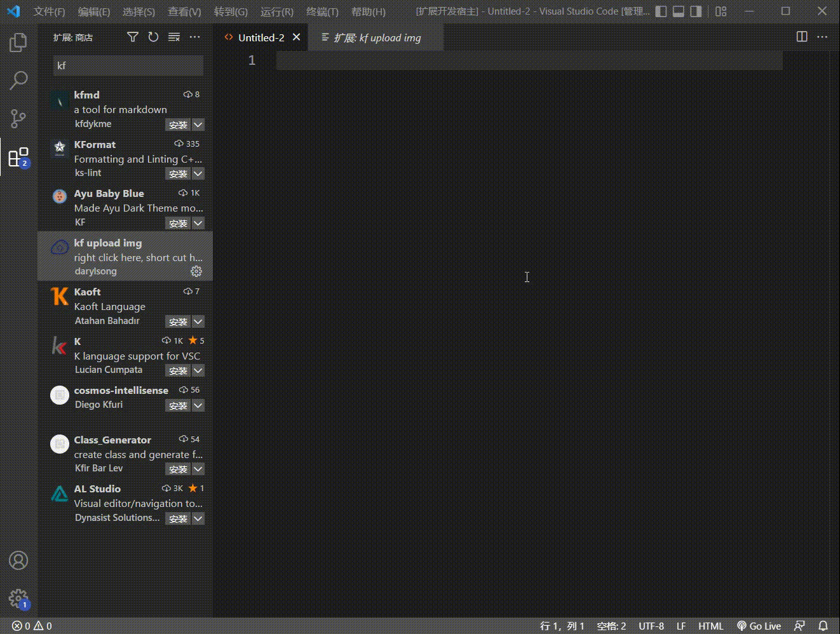Open the Explorer view in activity bar
Image resolution: width=840 pixels, height=634 pixels.
[x=18, y=43]
